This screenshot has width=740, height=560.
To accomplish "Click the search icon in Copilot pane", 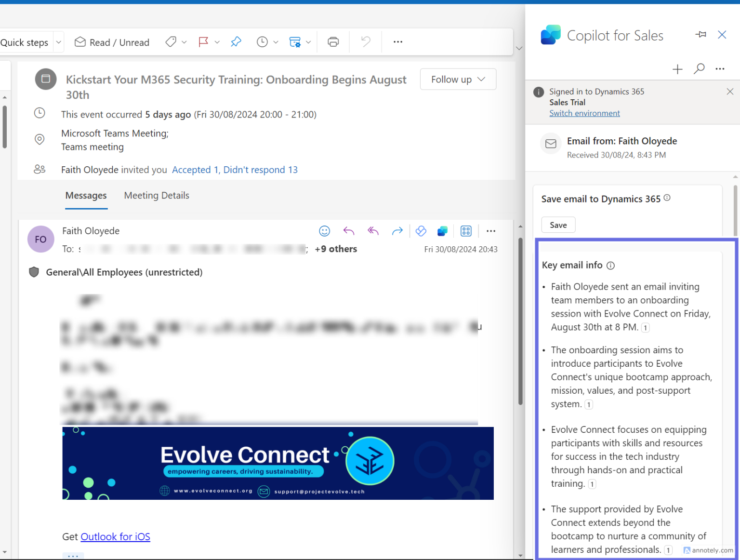I will [x=699, y=69].
